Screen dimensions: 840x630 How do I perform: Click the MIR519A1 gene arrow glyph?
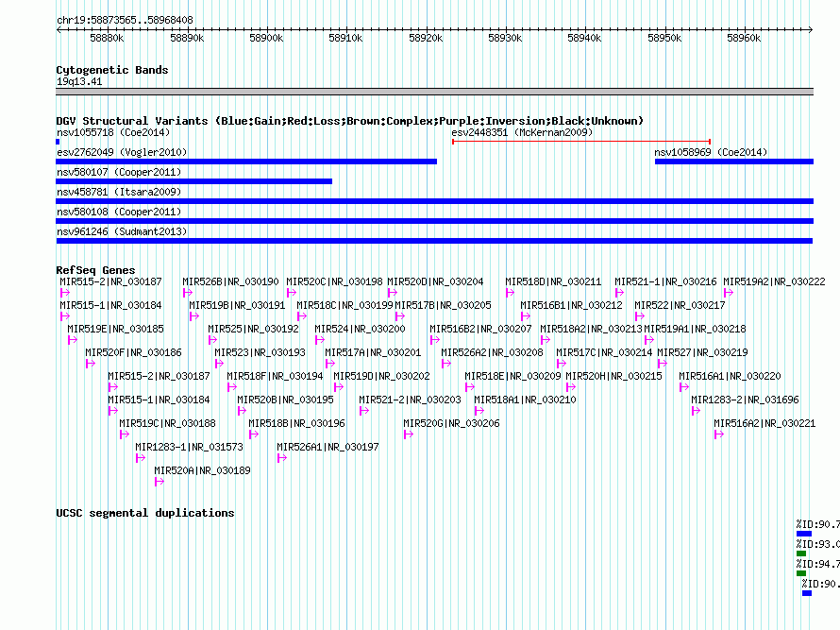(649, 340)
